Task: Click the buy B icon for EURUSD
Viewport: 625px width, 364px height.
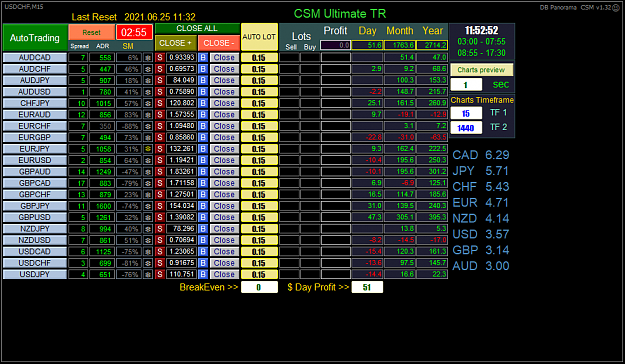Action: [x=203, y=160]
